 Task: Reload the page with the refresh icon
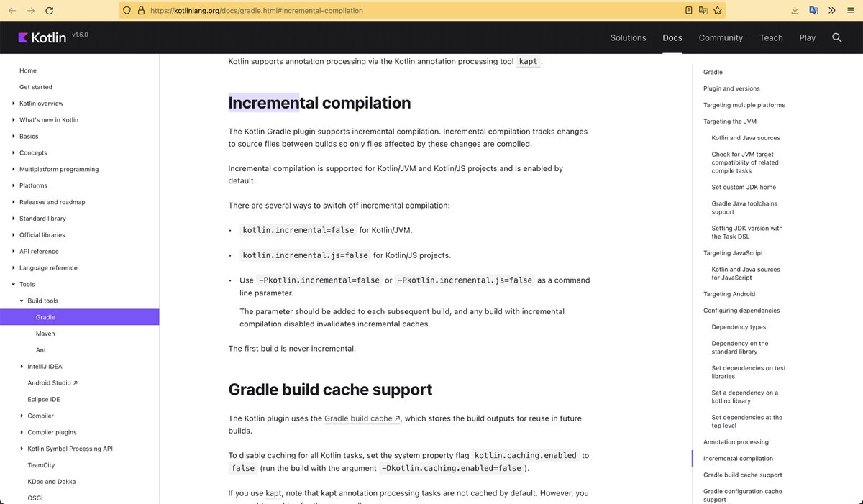pyautogui.click(x=49, y=11)
